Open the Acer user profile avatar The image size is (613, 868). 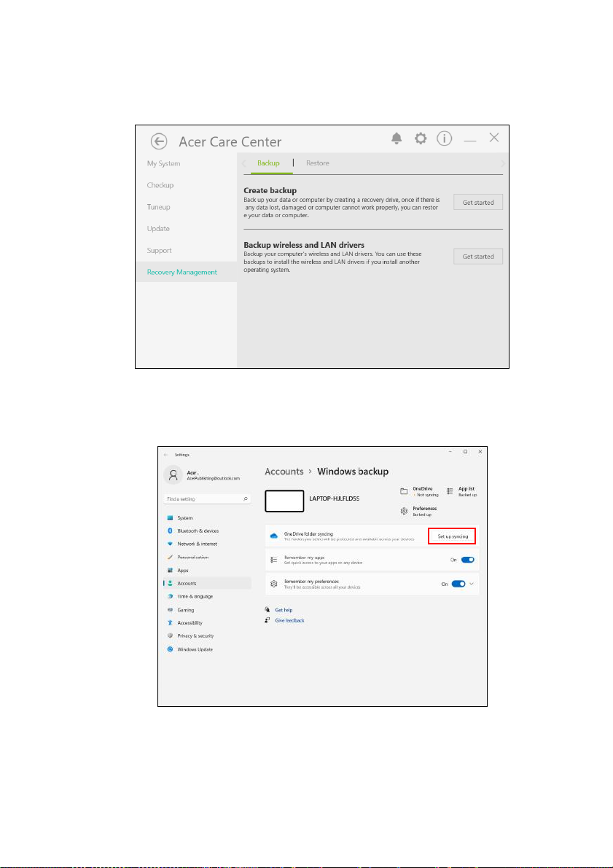point(173,475)
